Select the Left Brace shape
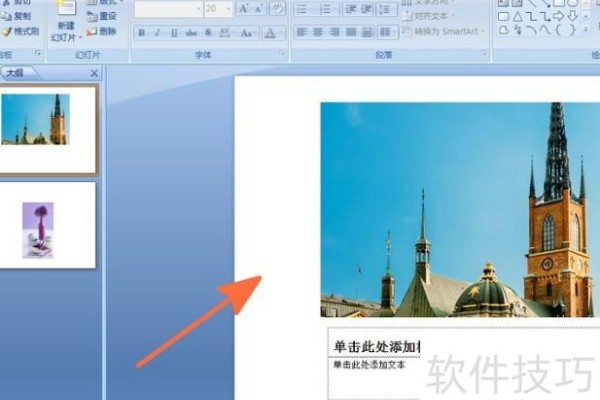 [x=559, y=30]
